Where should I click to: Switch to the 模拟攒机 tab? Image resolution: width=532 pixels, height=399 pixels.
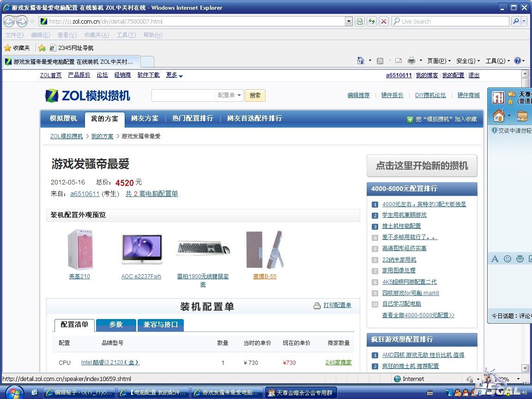63,118
